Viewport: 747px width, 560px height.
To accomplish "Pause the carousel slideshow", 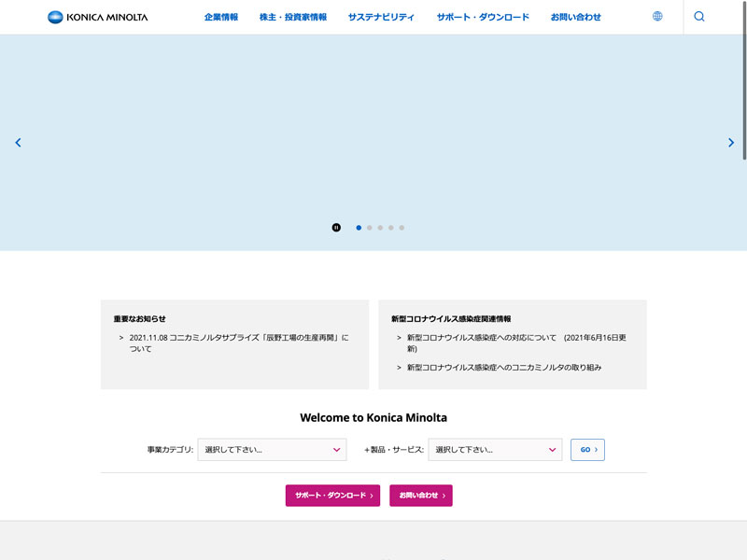I will pos(336,227).
